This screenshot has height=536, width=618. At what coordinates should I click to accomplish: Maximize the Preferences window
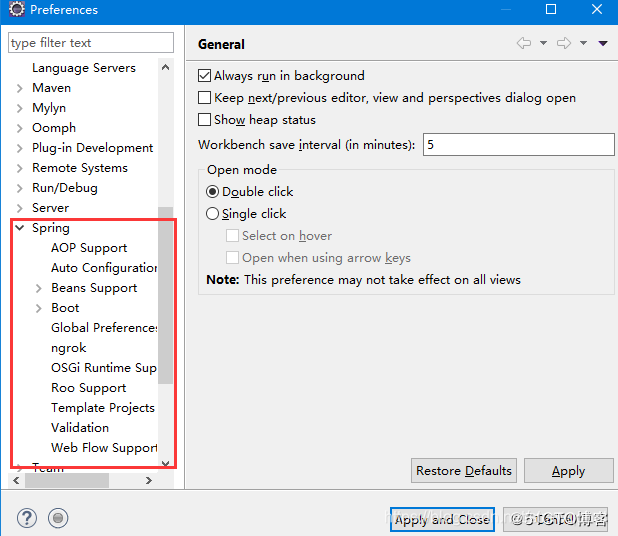pyautogui.click(x=551, y=9)
